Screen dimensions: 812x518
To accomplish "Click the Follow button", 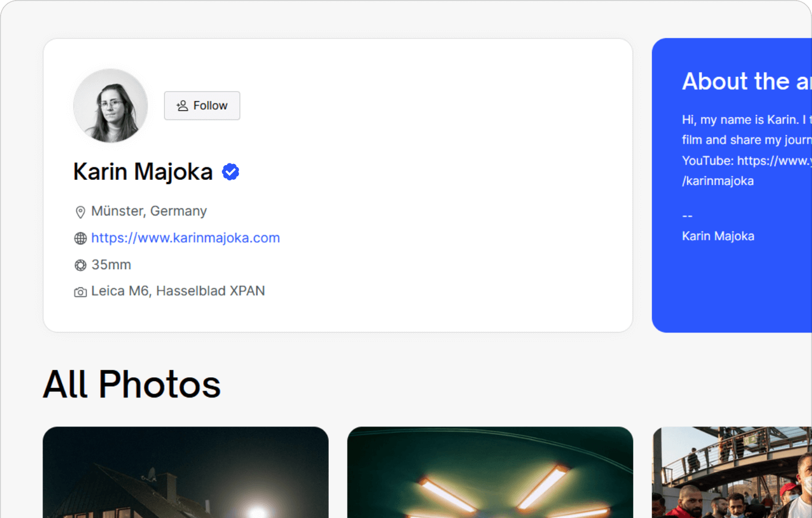I will 202,106.
